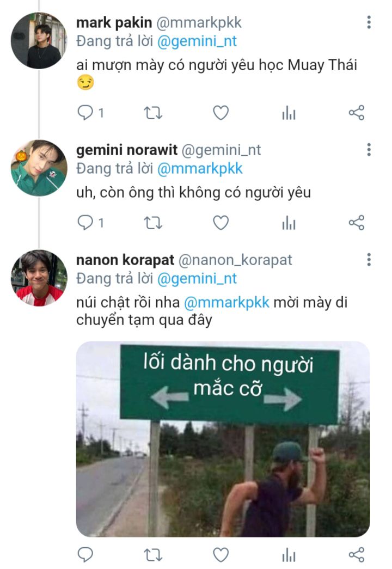Viewport: 392px width, 569px height.
Task: Like mark pakin's tweet
Action: click(220, 113)
